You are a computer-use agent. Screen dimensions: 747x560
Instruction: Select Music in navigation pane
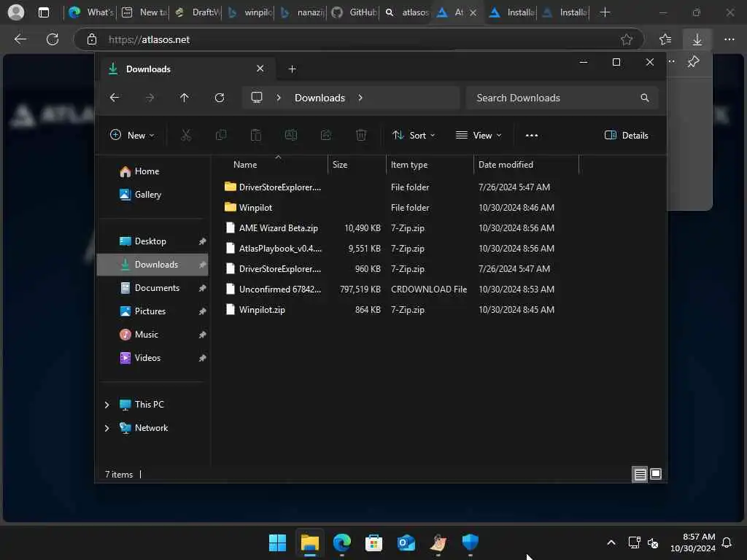coord(152,335)
